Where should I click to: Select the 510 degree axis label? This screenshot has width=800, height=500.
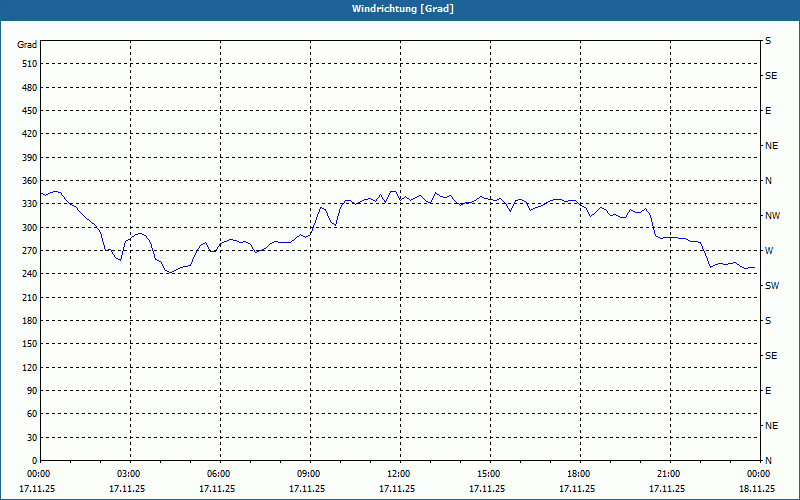point(30,64)
